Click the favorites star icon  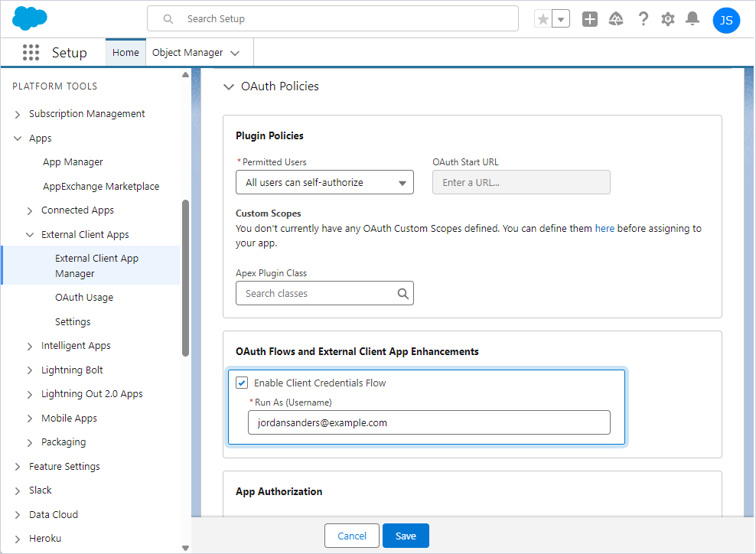click(x=543, y=19)
